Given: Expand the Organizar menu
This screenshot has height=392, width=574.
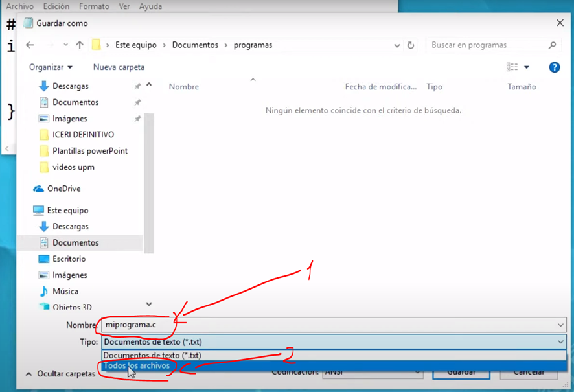Looking at the screenshot, I should (51, 67).
